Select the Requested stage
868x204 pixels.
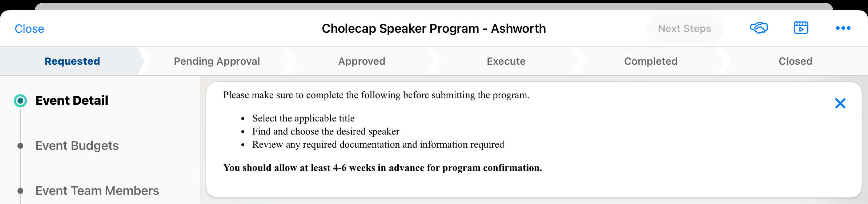pyautogui.click(x=72, y=61)
